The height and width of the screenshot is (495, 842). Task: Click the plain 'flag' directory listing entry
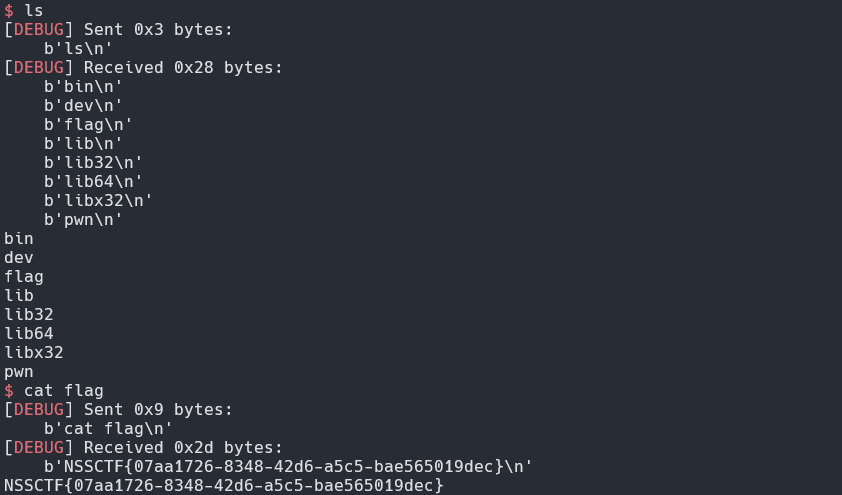24,276
